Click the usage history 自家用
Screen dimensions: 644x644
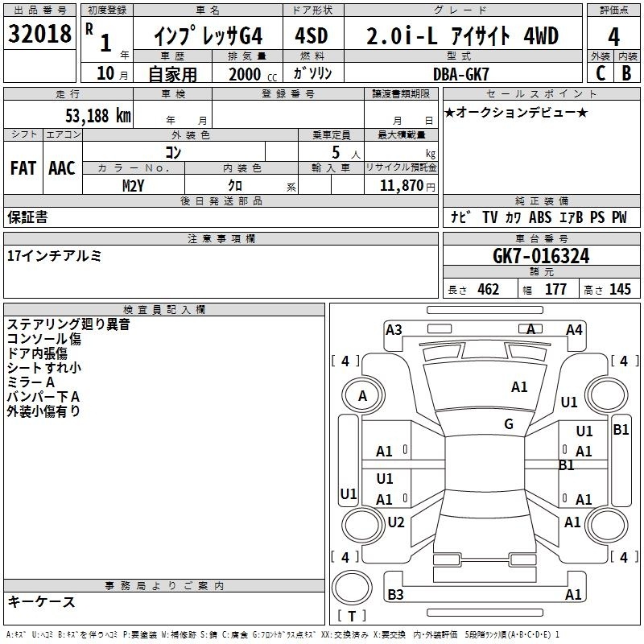[x=172, y=74]
